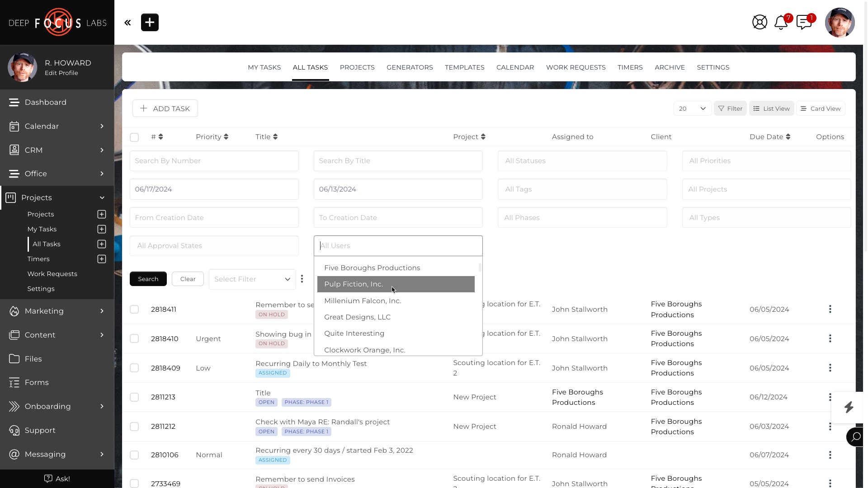
Task: Switch to the Generators tab
Action: [x=410, y=67]
